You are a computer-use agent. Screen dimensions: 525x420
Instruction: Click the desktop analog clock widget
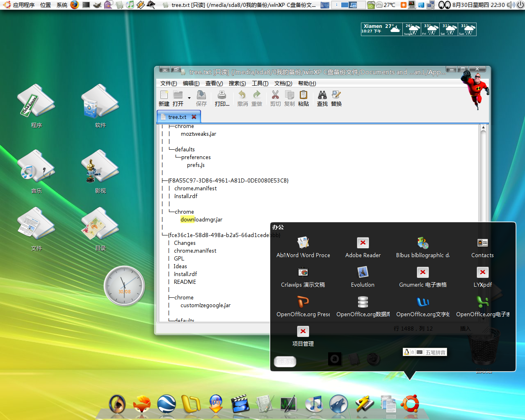(x=124, y=286)
